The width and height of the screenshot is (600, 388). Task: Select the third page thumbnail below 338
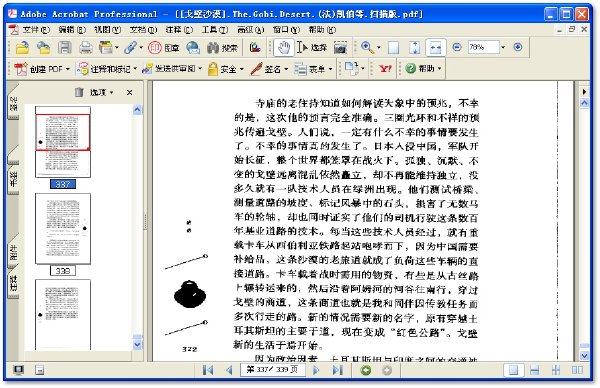[x=63, y=315]
